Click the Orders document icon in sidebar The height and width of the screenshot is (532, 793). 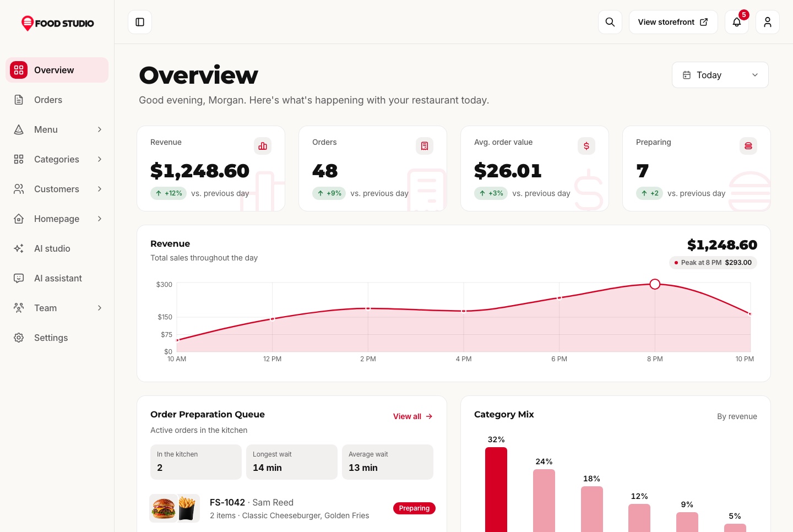coord(19,100)
